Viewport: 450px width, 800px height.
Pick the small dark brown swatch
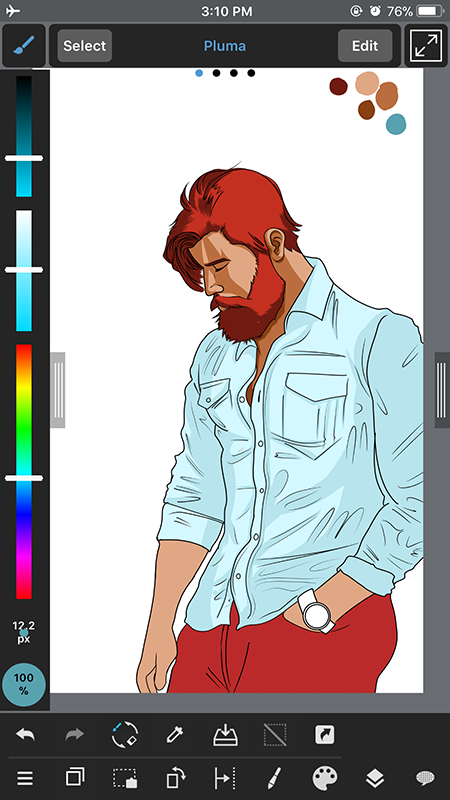point(366,110)
